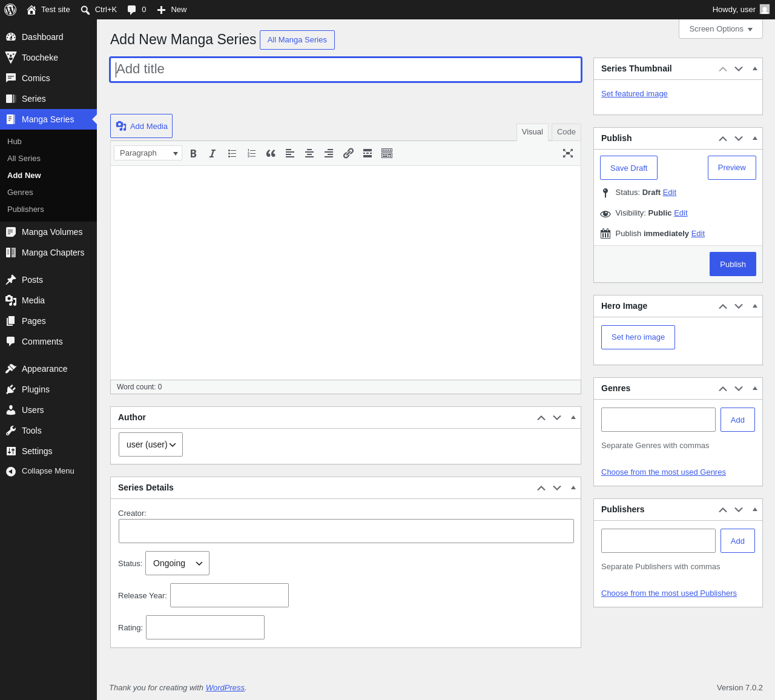The image size is (775, 700).
Task: Move Genres panel up
Action: pos(723,389)
